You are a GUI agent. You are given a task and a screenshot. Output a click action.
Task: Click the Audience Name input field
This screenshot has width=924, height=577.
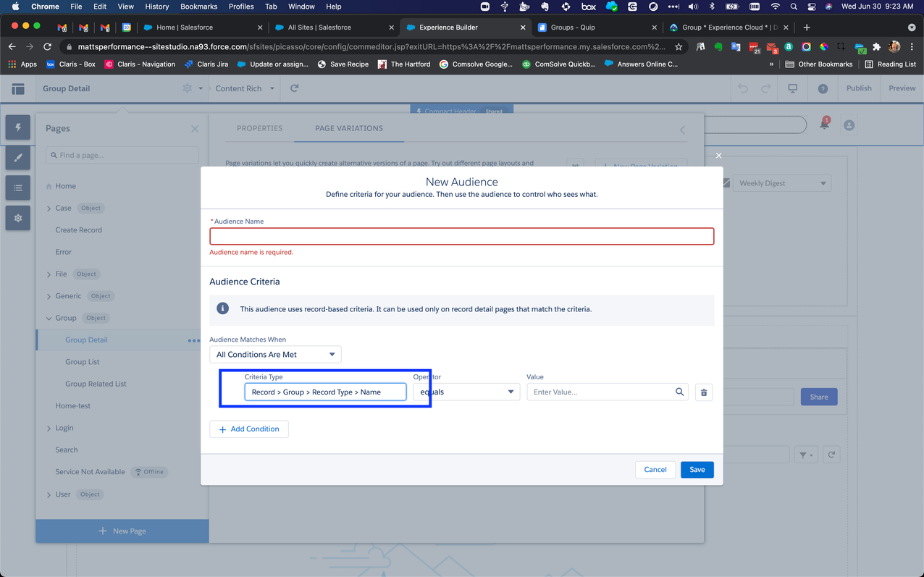point(461,237)
